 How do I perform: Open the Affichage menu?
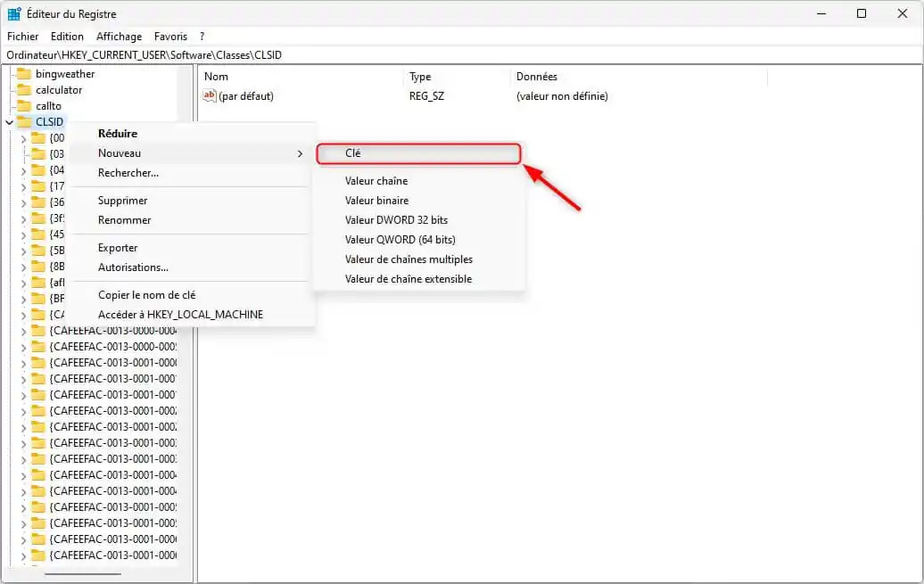tap(119, 37)
